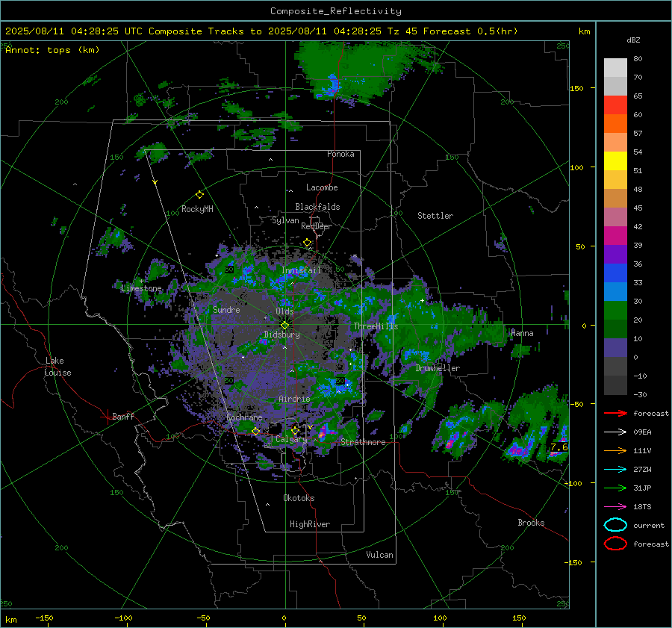Pick the 42 dBZ magenta swatch
Screen dimensions: 672x628
pos(615,235)
